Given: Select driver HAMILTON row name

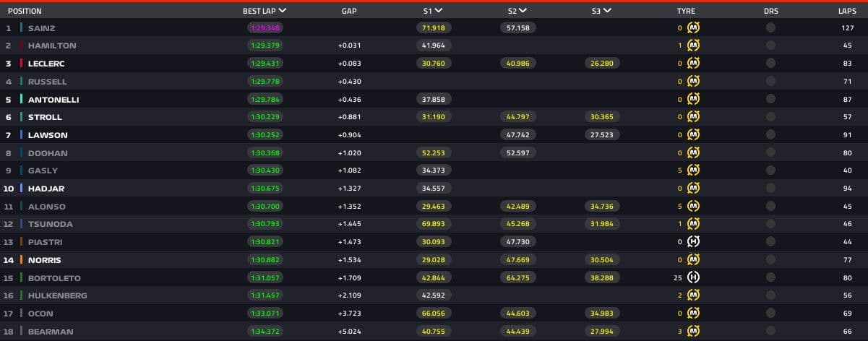Looking at the screenshot, I should click(x=52, y=46).
